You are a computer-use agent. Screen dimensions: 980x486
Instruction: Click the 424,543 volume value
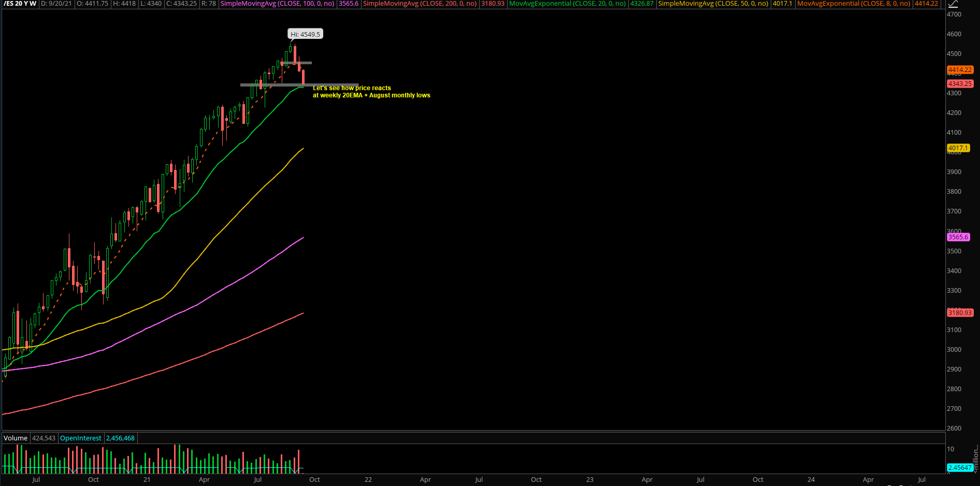[x=44, y=438]
